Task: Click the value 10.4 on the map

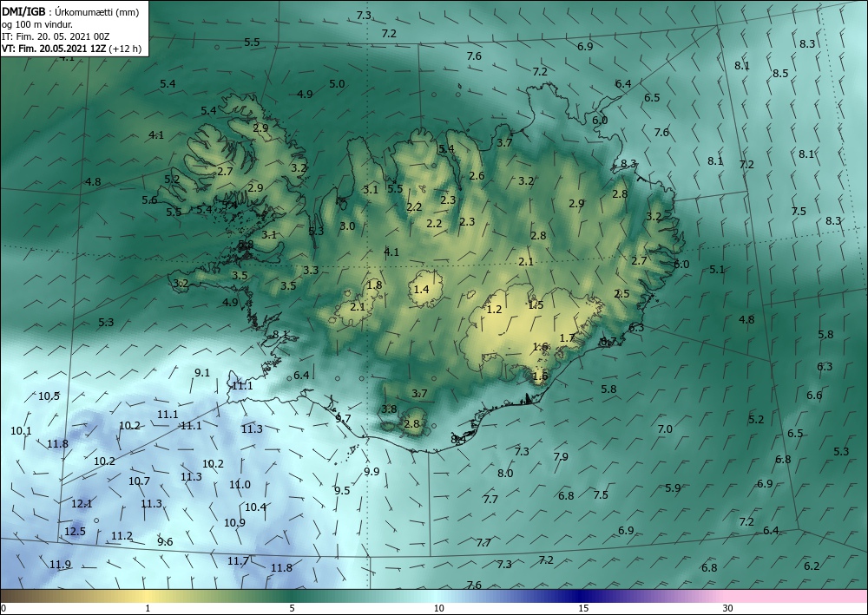Action: pos(255,507)
